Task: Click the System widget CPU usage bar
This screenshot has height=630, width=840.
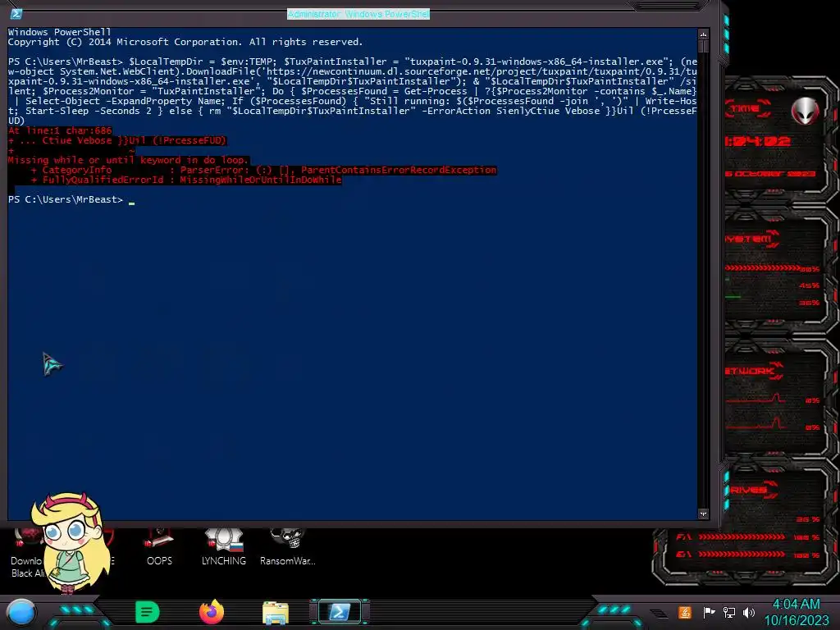Action: pos(763,268)
